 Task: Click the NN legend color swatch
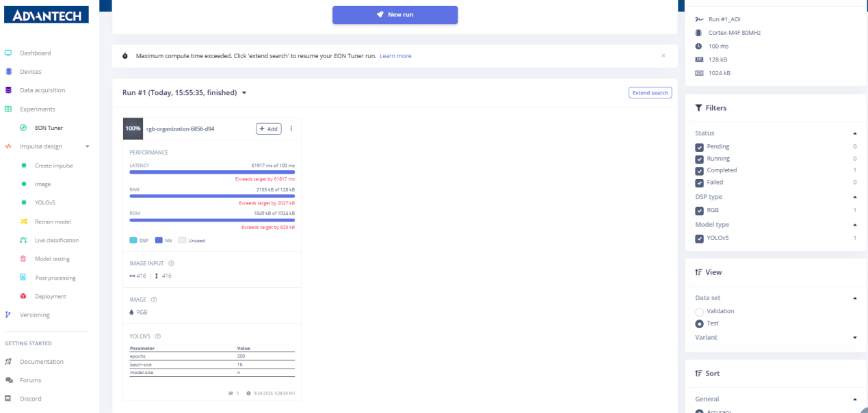click(x=159, y=241)
